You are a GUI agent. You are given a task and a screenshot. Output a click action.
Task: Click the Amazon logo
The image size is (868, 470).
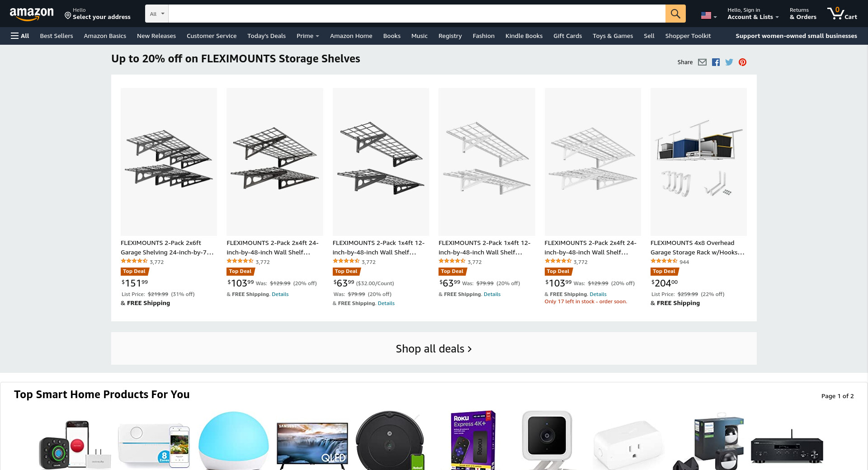coord(32,14)
